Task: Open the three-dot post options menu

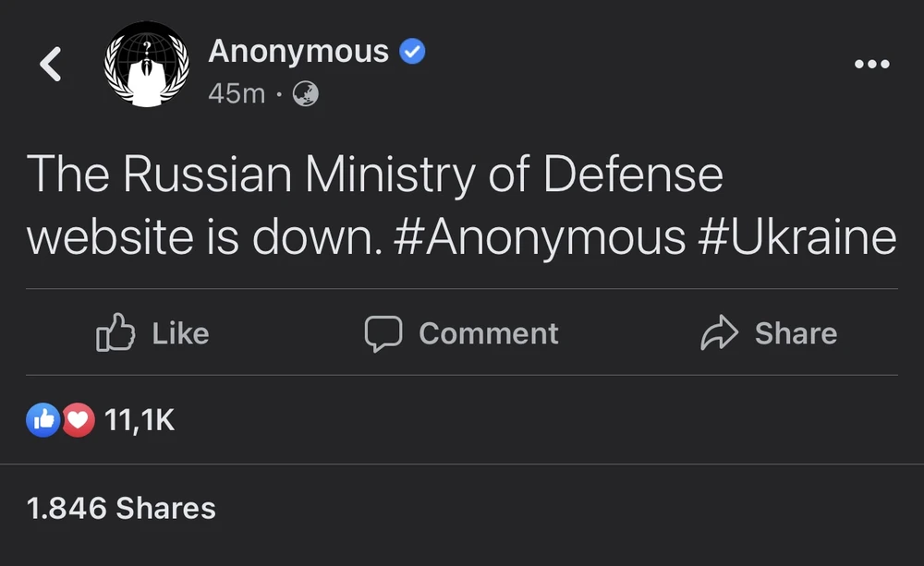Action: (871, 65)
